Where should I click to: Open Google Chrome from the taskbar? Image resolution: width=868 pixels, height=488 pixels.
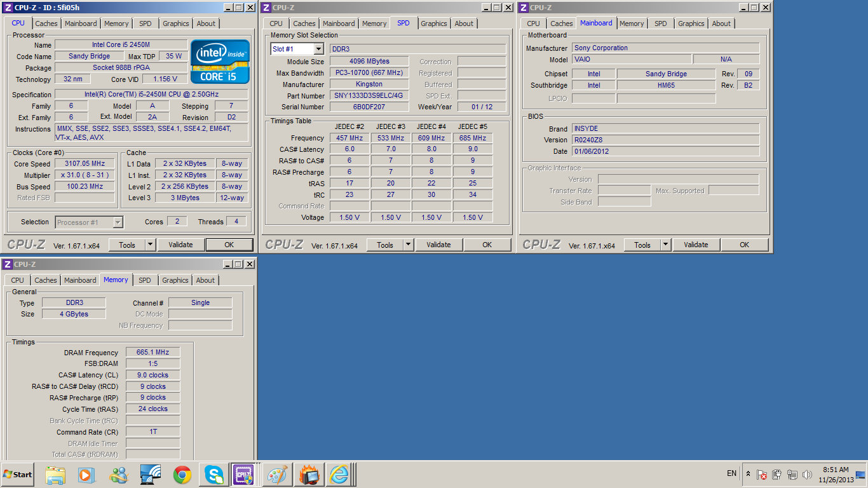(182, 474)
